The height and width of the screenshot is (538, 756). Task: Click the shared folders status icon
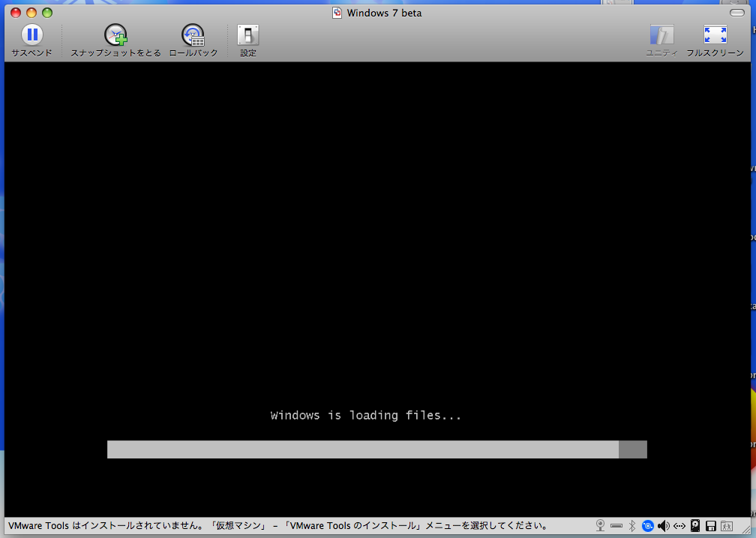727,525
